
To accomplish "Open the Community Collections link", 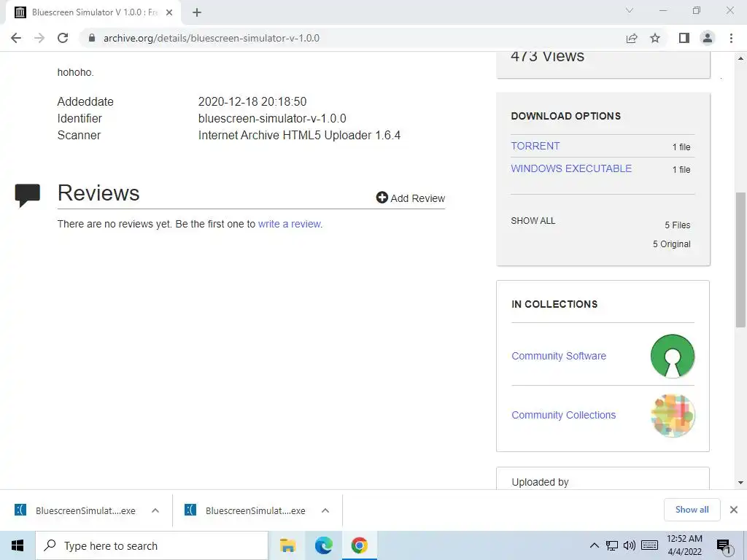I will 564,415.
